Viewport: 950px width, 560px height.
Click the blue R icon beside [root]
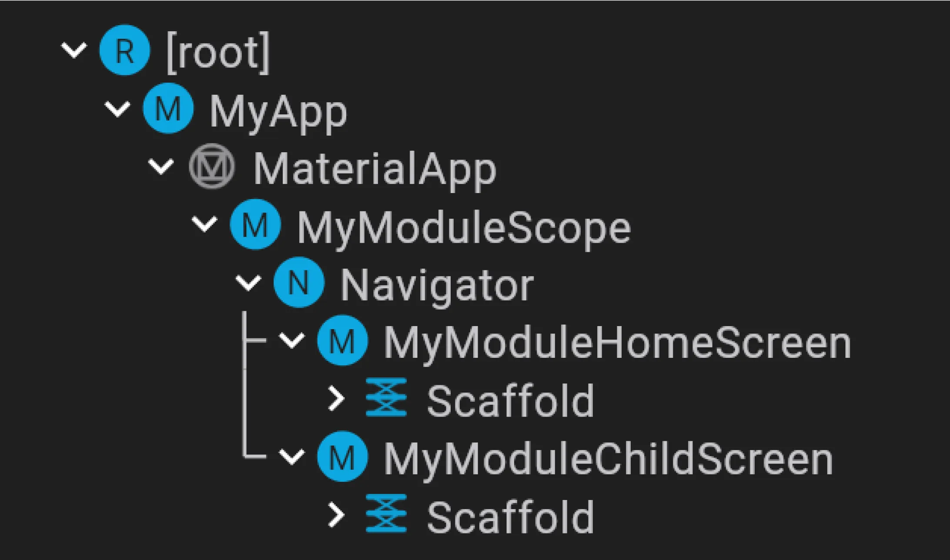[x=125, y=50]
